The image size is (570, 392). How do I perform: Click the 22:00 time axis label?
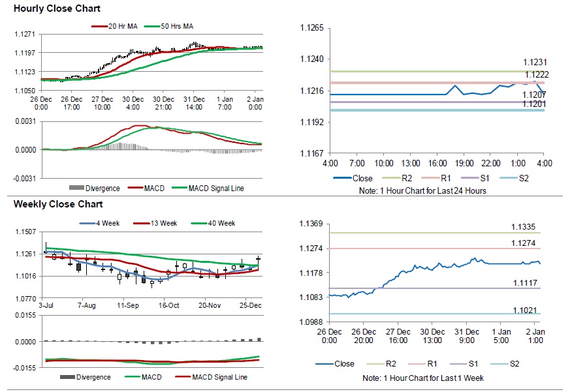(x=491, y=164)
